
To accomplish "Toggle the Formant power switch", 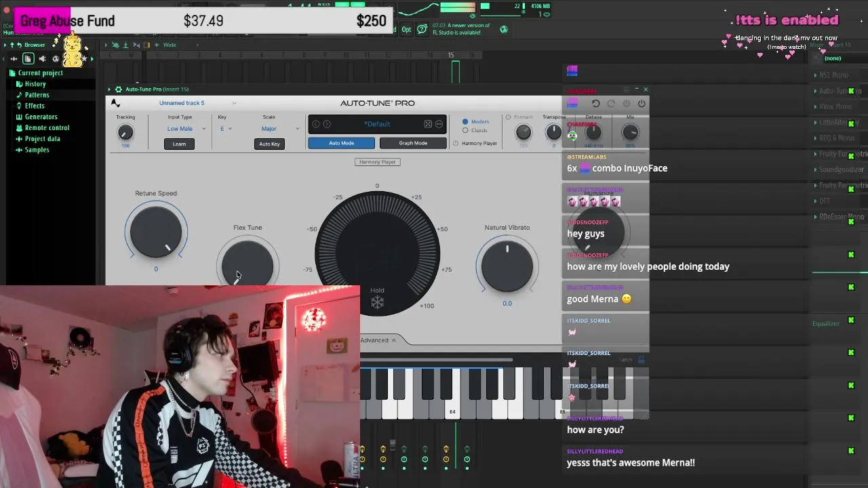I will 508,117.
